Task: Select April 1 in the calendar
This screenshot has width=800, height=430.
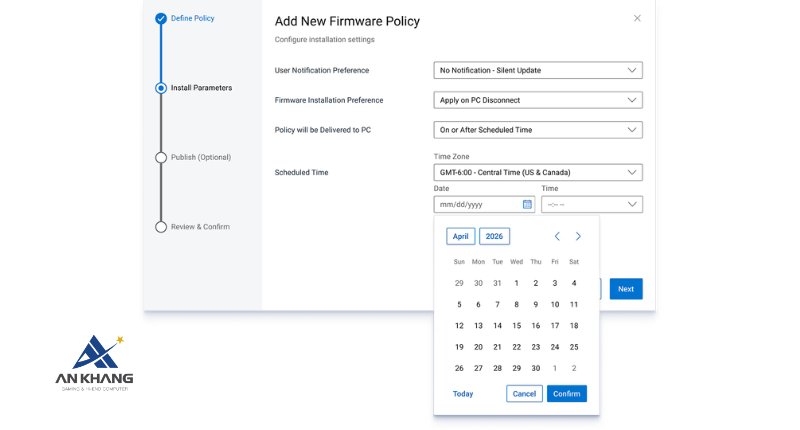Action: click(x=516, y=283)
